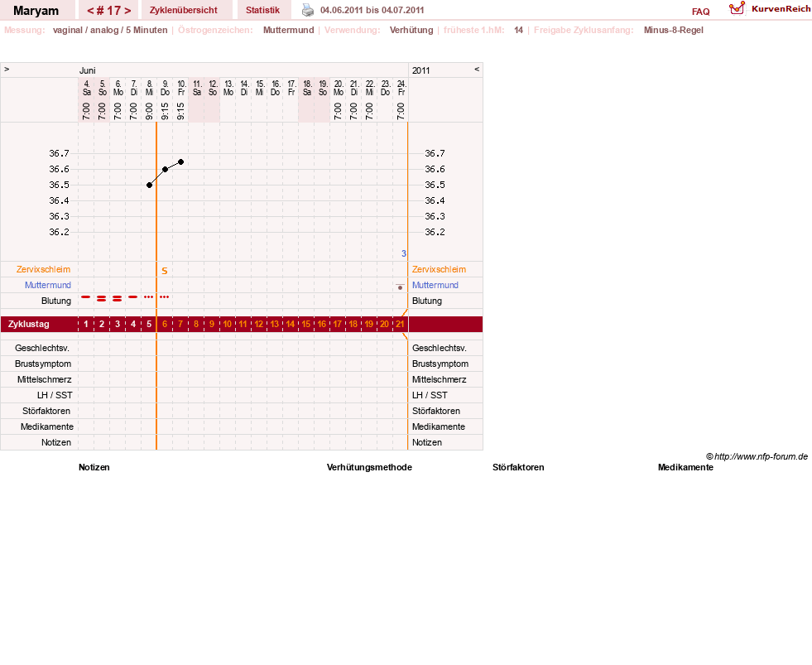
Task: Click the double bleeding mark on cycle day 3
Action: (118, 299)
